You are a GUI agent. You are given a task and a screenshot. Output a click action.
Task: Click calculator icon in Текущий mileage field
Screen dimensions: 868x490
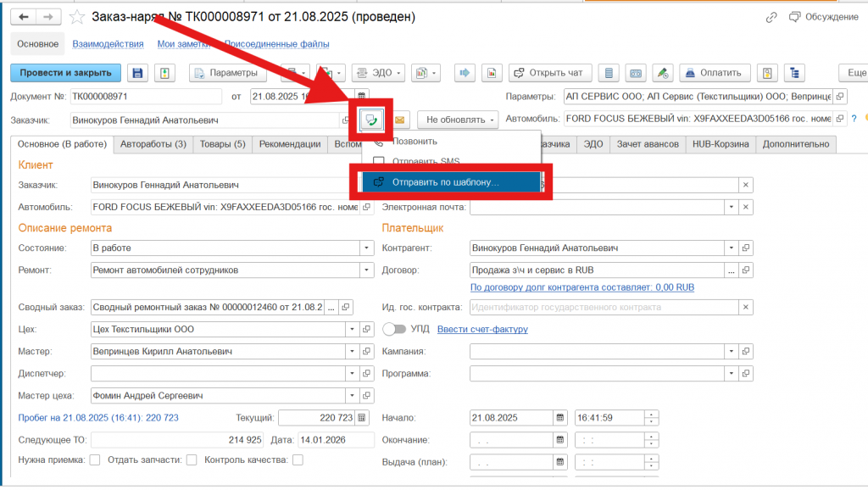coord(362,418)
